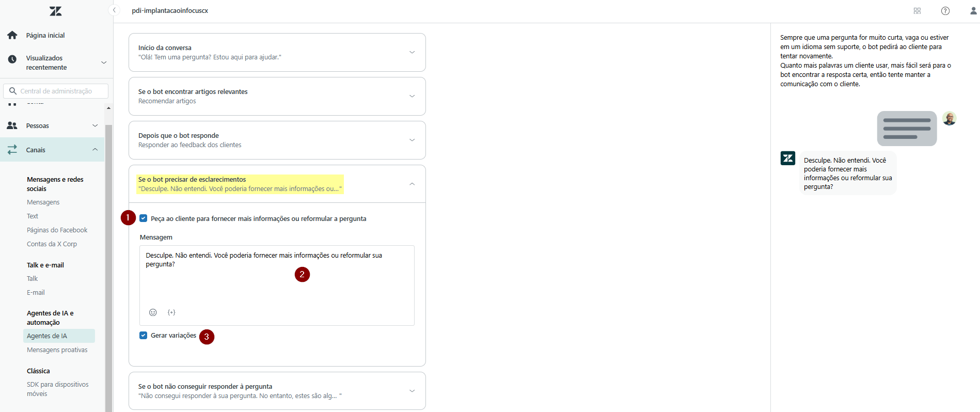Open the Zendesk products grid icon
This screenshot has width=980, height=412.
pyautogui.click(x=917, y=11)
